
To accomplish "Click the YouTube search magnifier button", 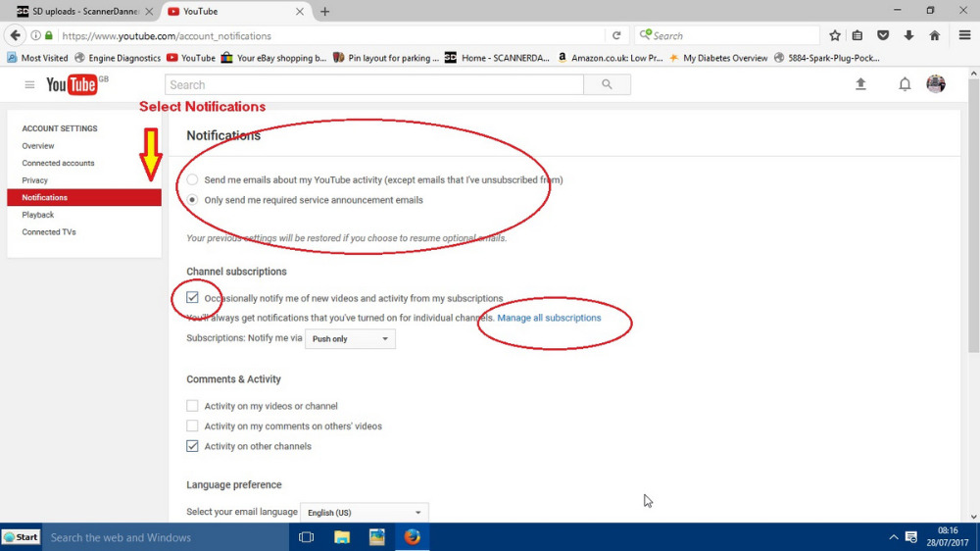I will tap(607, 85).
